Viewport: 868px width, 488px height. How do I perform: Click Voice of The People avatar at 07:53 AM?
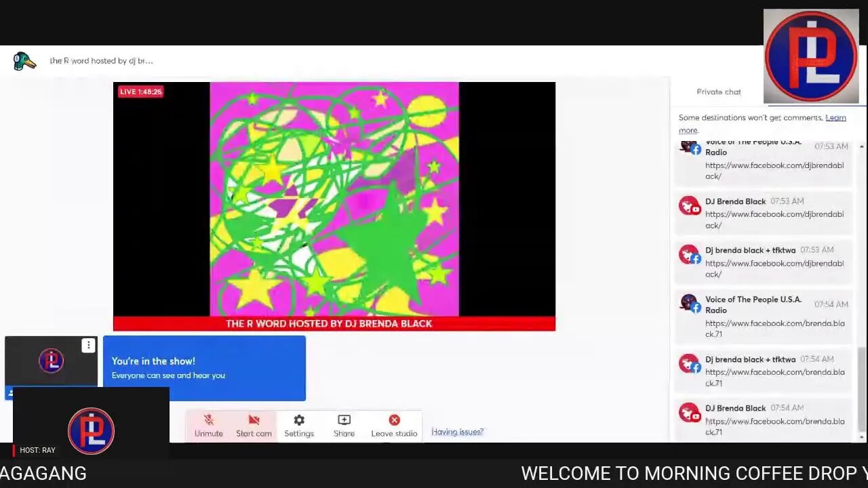coord(689,147)
